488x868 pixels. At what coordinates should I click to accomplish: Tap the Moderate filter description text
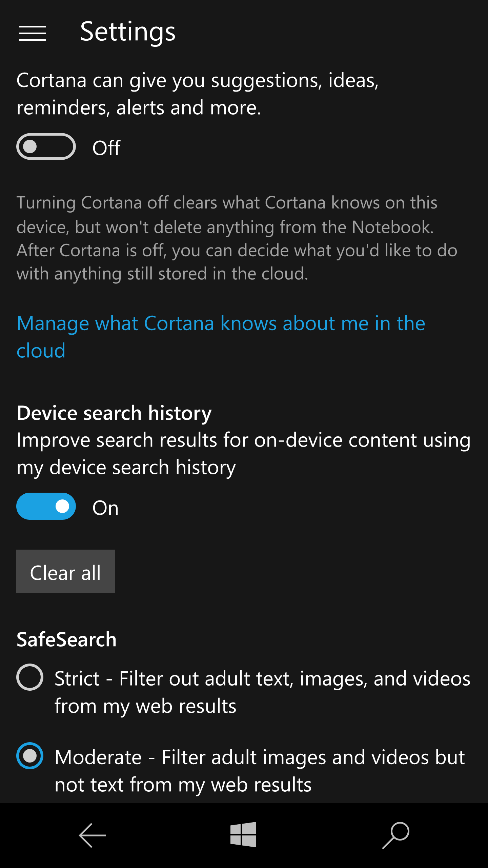(x=260, y=771)
